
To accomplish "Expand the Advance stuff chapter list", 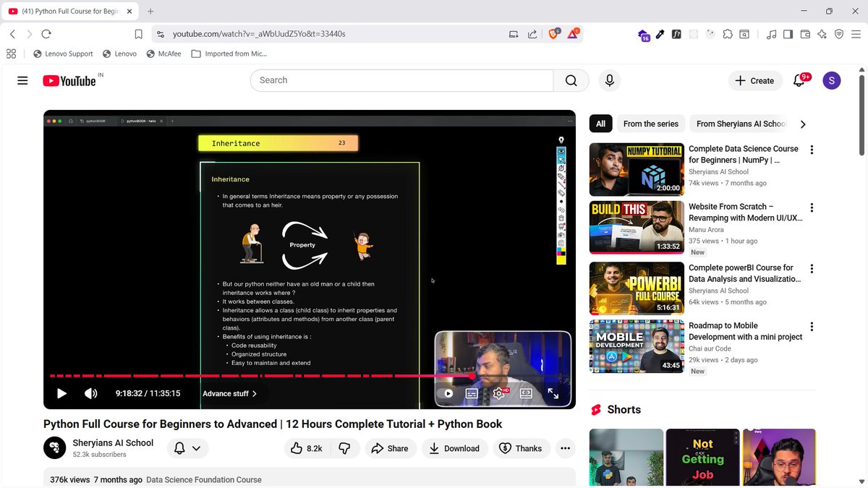I will click(230, 393).
